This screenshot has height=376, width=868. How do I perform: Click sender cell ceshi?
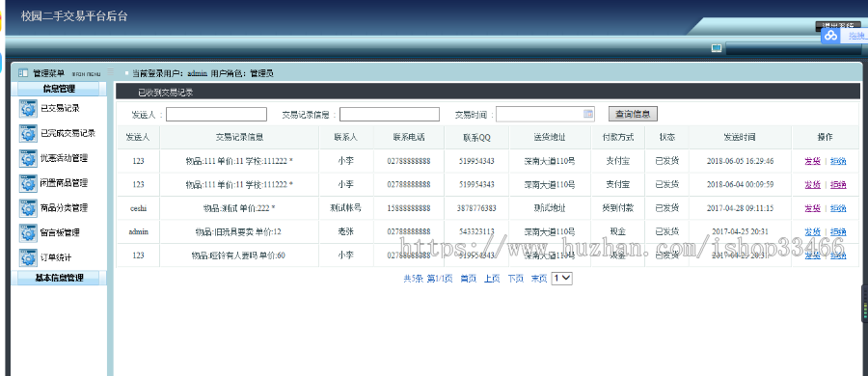coord(138,209)
